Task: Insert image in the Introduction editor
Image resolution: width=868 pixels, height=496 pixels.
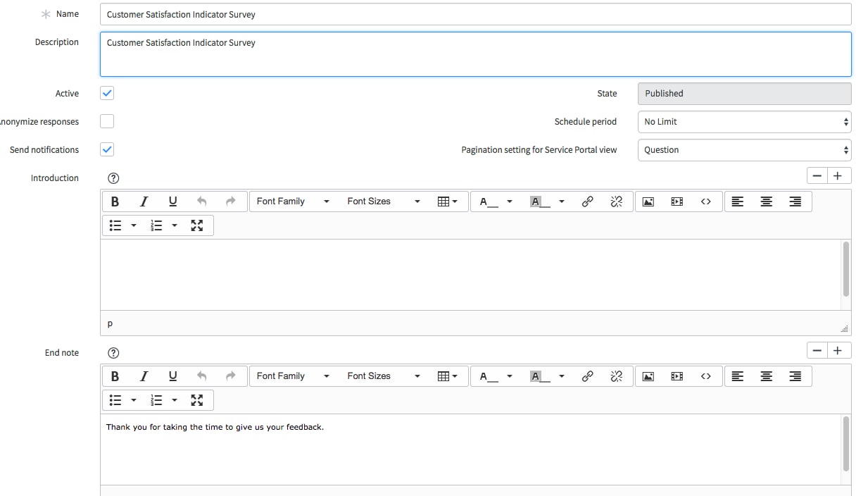Action: 648,201
